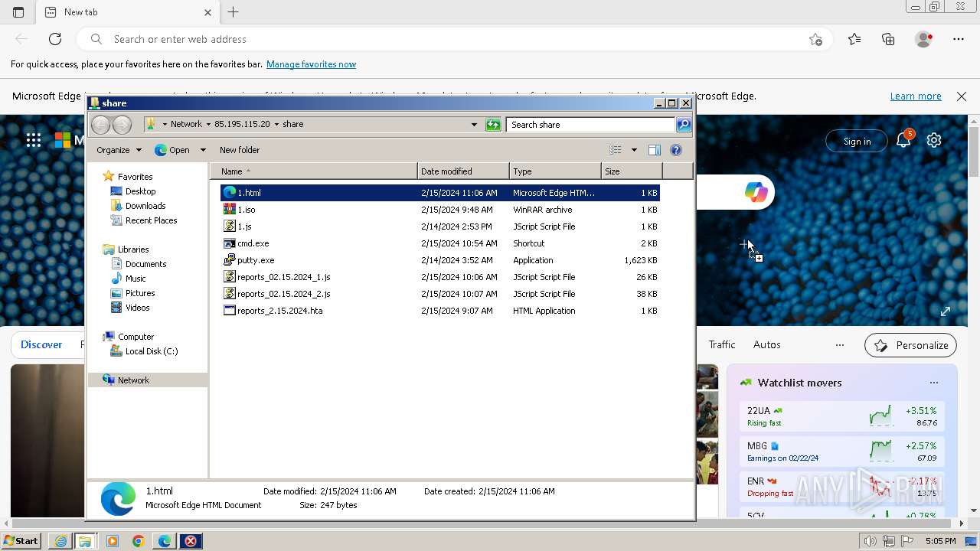Switch to the Traffic feed tab

coord(722,345)
